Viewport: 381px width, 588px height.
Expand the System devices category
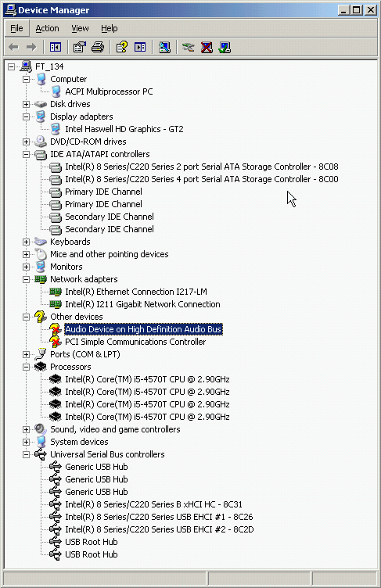point(26,442)
